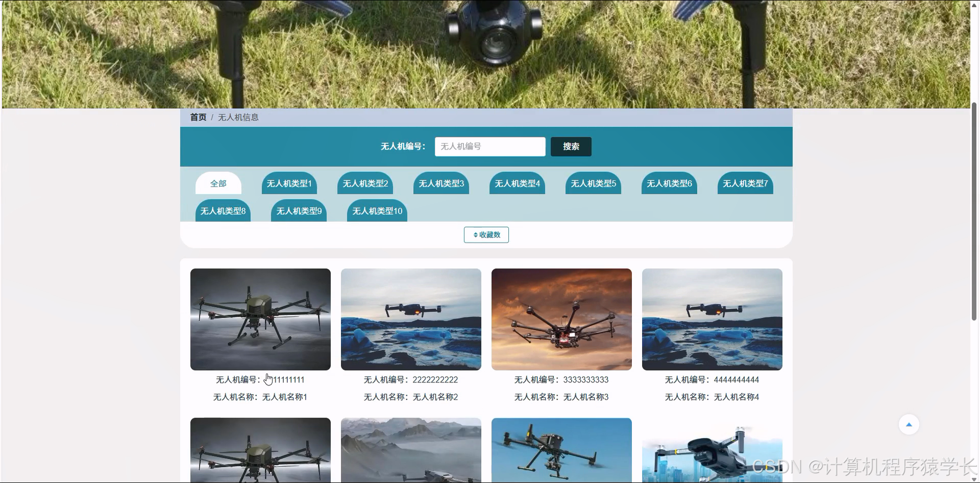Open drone image for 无人机名称4
This screenshot has width=980, height=483.
pos(712,319)
